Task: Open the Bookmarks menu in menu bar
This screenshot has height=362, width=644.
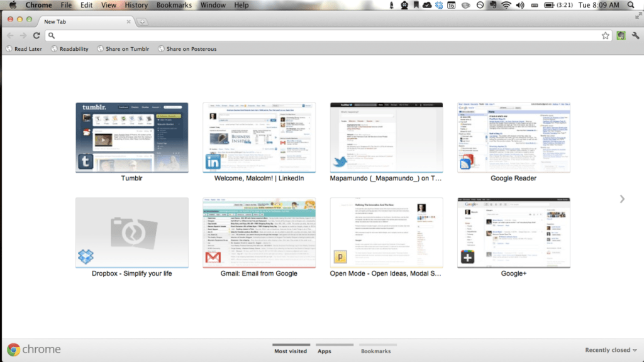Action: (175, 5)
